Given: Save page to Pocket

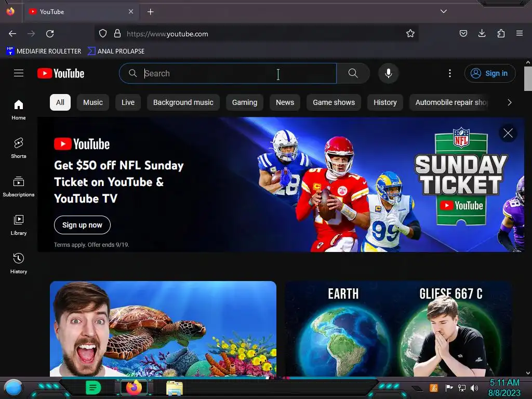Looking at the screenshot, I should coord(463,33).
